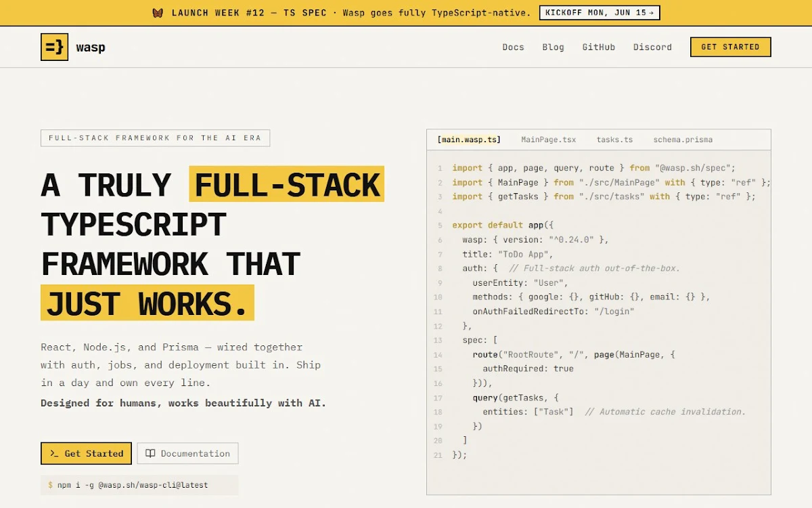Click the terminal prompt icon on Get Started

tap(54, 453)
